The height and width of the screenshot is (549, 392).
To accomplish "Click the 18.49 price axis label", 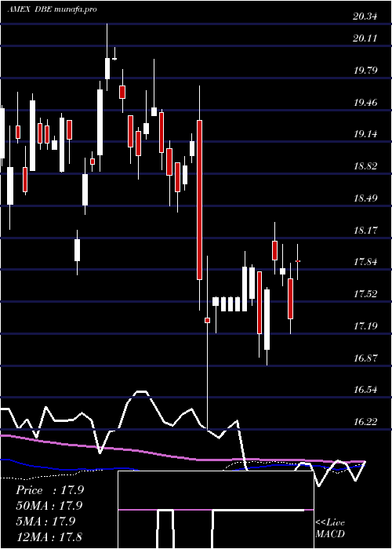I will click(365, 198).
